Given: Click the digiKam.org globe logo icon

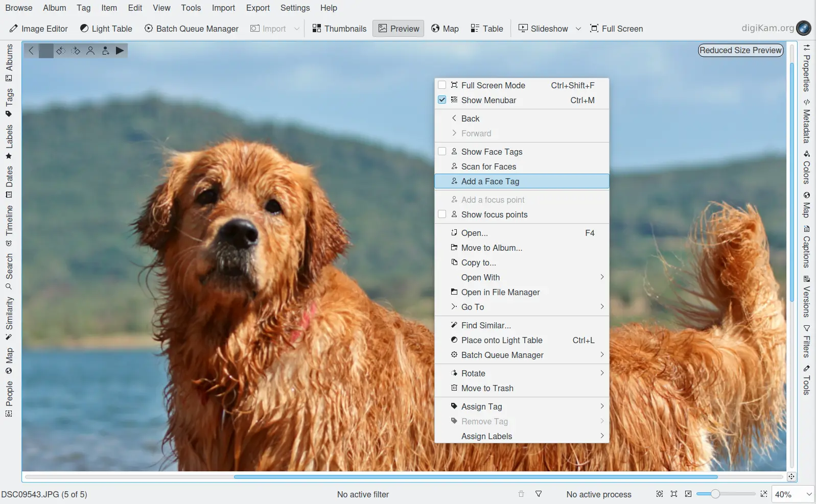Looking at the screenshot, I should [804, 28].
